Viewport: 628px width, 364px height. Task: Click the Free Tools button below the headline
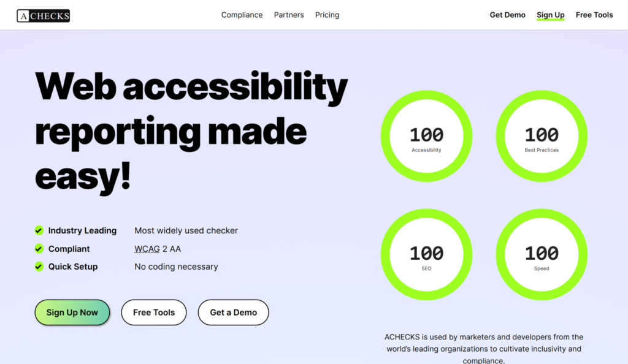click(x=153, y=313)
